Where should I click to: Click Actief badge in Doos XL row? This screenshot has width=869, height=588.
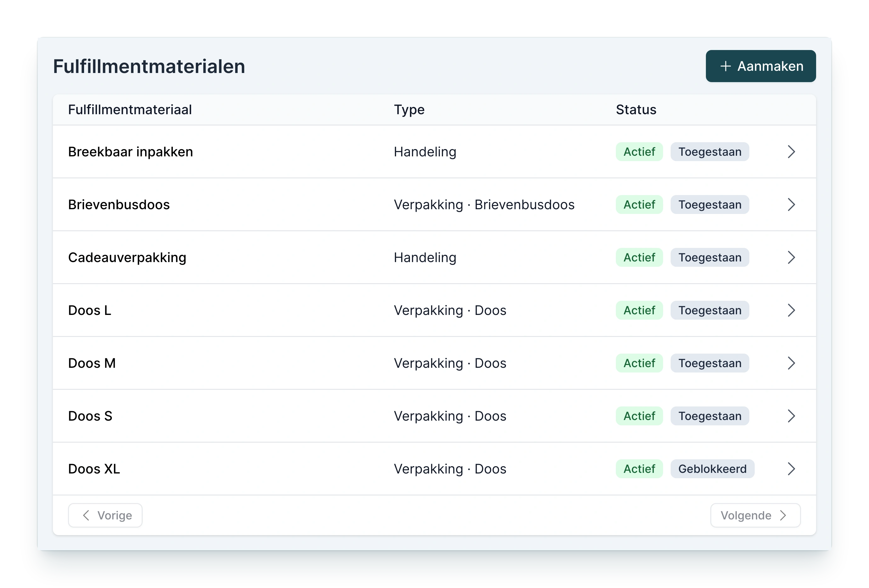point(639,469)
